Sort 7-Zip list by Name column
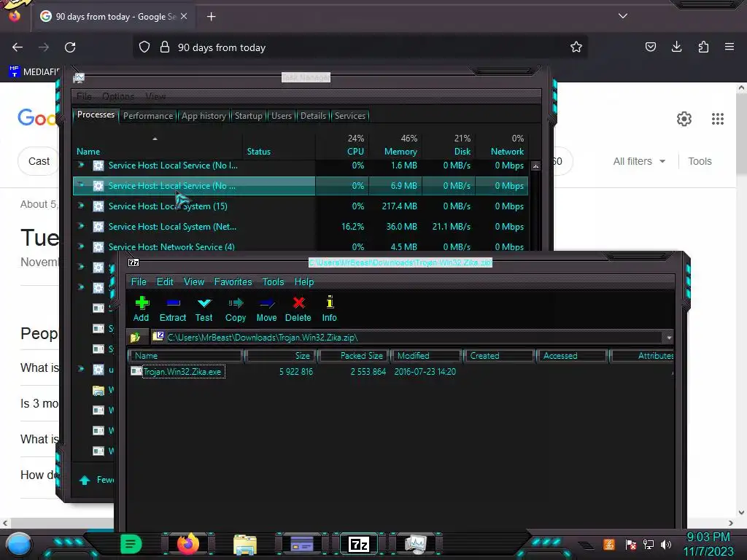The image size is (747, 560). pos(185,356)
